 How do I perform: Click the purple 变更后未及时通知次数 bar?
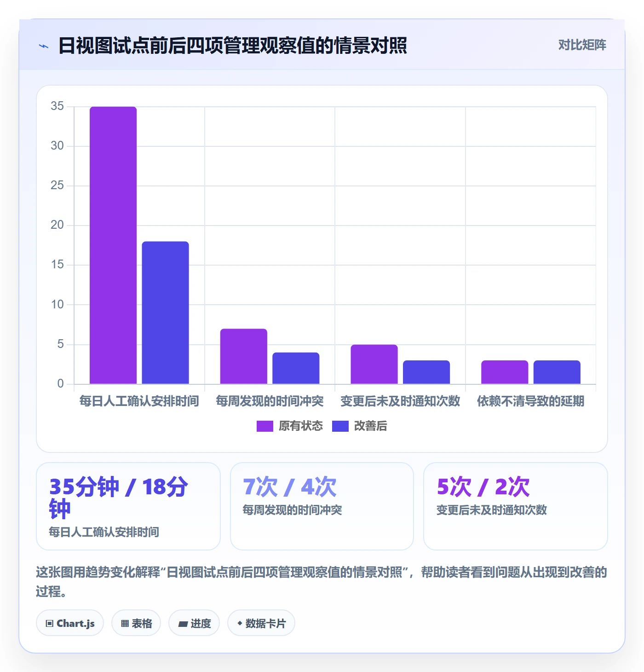(374, 364)
